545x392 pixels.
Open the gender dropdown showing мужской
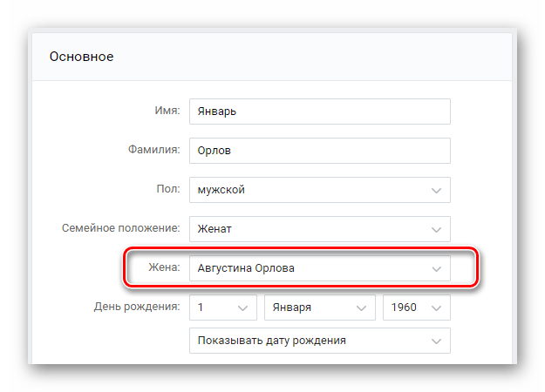coord(320,190)
